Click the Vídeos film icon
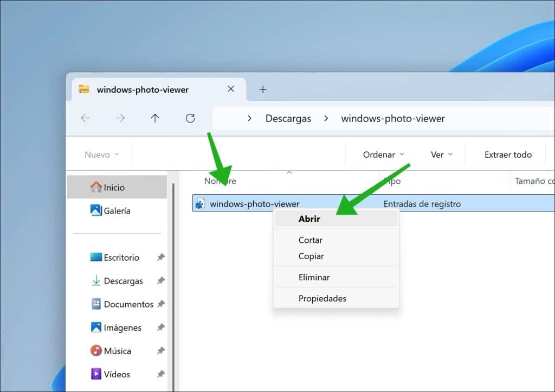Viewport: 555px width, 392px height. (96, 374)
